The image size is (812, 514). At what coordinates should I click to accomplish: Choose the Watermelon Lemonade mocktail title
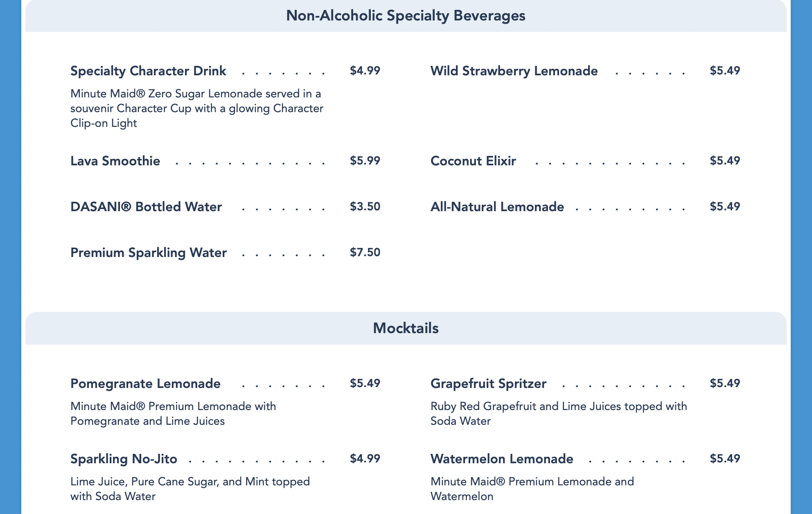coord(502,459)
